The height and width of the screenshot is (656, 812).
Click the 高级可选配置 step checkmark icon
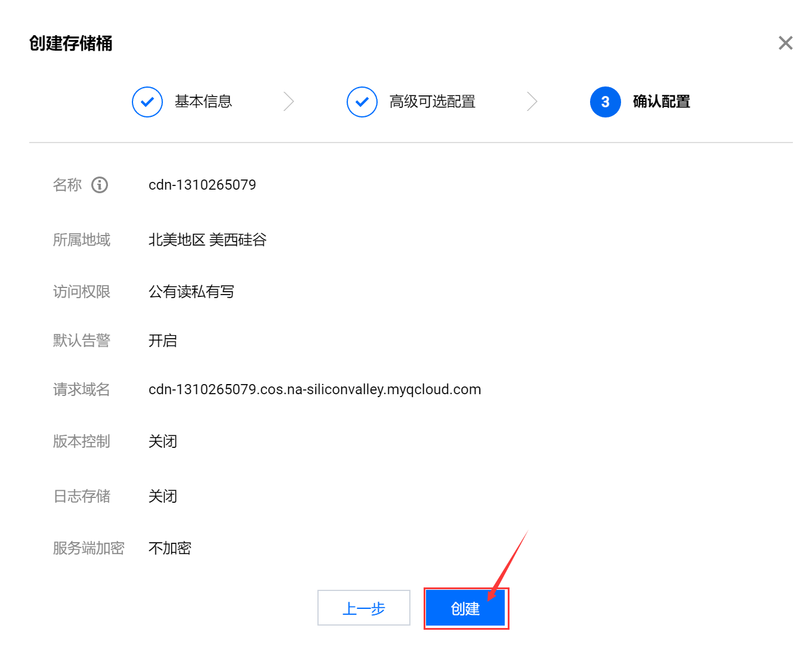click(362, 102)
